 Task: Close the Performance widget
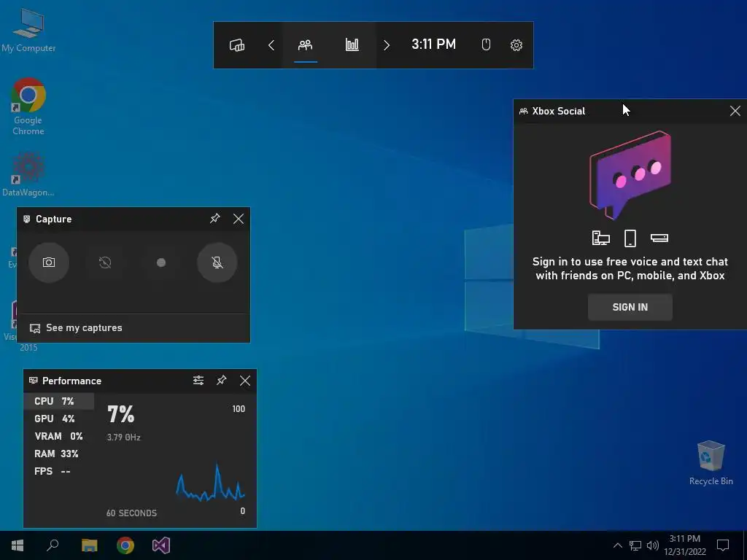click(245, 381)
